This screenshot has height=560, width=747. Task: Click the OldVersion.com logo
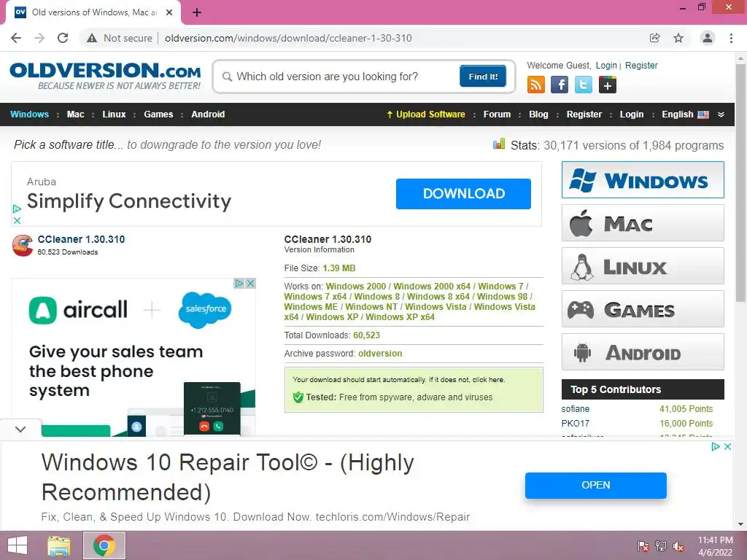[x=105, y=76]
